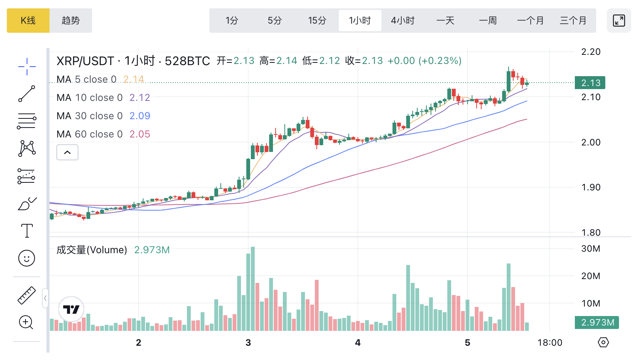Viewport: 635px width, 364px height.
Task: Select the pattern drawing tool
Action: pyautogui.click(x=27, y=148)
